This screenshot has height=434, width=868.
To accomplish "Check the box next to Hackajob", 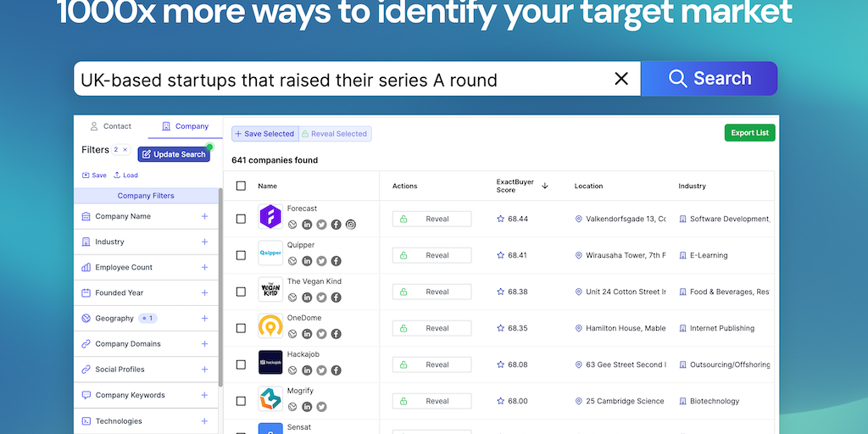I will click(x=241, y=364).
